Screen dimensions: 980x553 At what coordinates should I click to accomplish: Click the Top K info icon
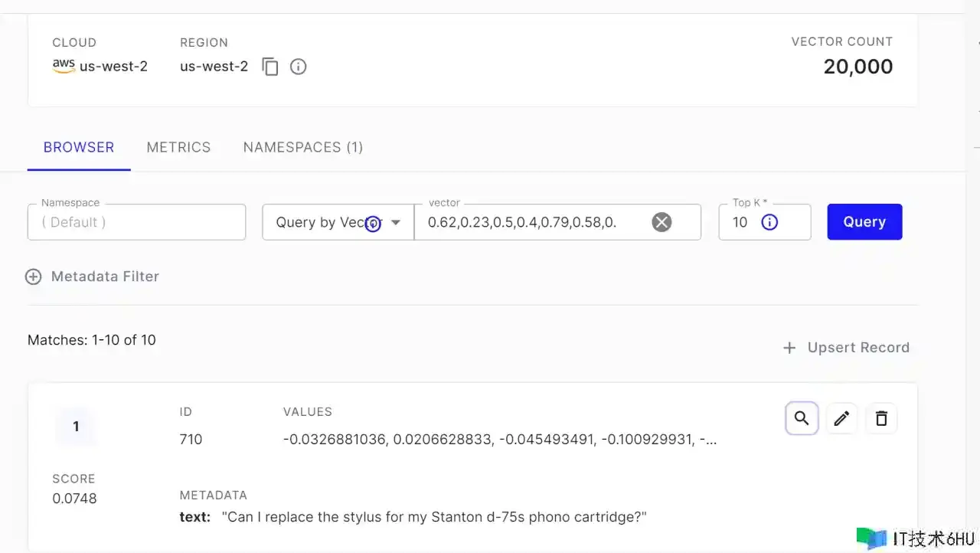[x=769, y=222]
